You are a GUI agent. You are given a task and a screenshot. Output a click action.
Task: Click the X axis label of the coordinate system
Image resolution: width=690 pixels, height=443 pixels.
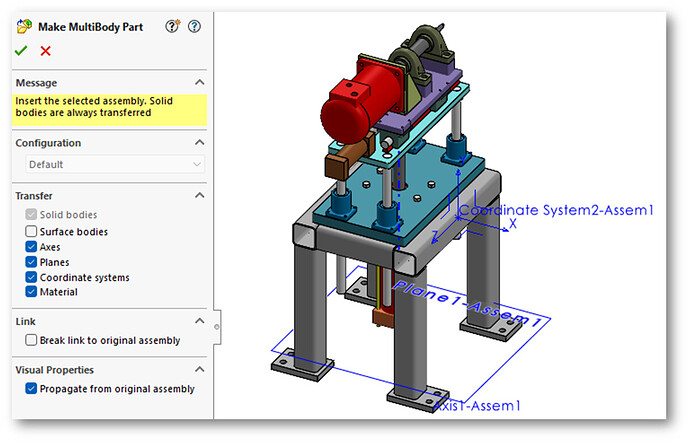click(513, 224)
